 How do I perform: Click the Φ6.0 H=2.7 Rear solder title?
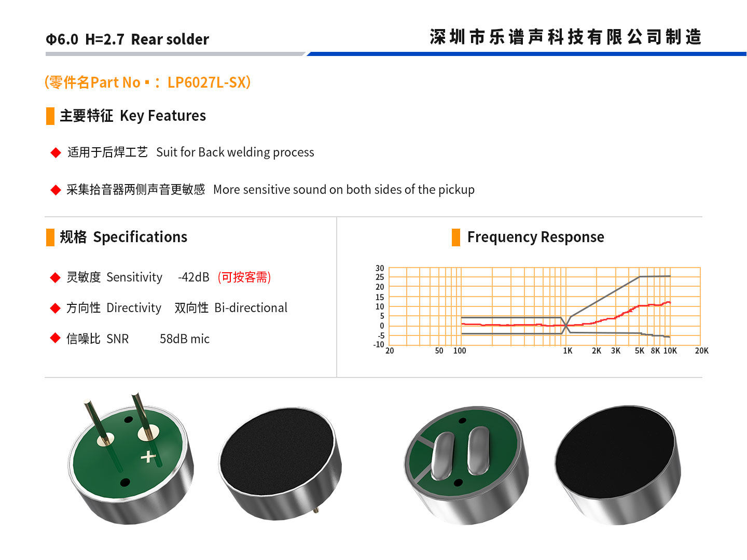pos(128,39)
